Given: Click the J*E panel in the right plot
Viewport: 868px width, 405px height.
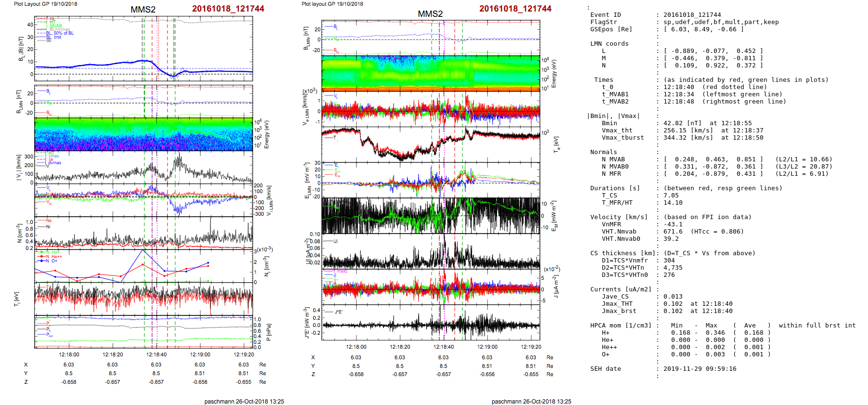Looking at the screenshot, I should 431,322.
